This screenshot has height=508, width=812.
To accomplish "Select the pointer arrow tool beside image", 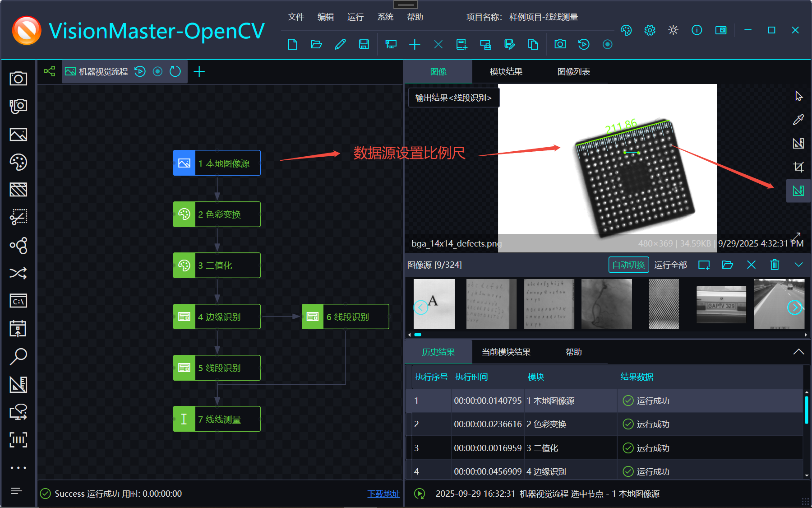I will point(798,96).
